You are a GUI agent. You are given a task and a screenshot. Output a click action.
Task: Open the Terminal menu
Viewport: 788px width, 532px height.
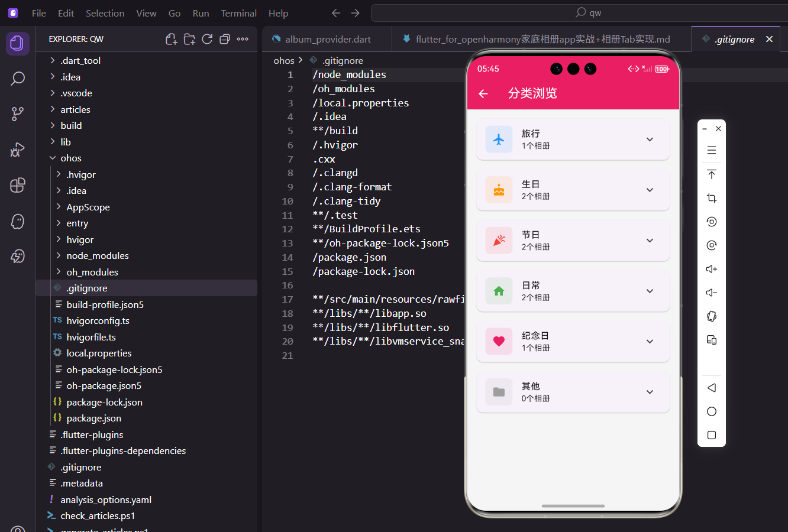tap(238, 12)
